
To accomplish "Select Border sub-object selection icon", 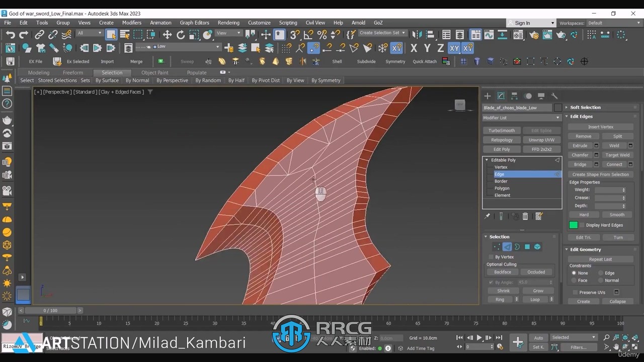I will (x=517, y=247).
